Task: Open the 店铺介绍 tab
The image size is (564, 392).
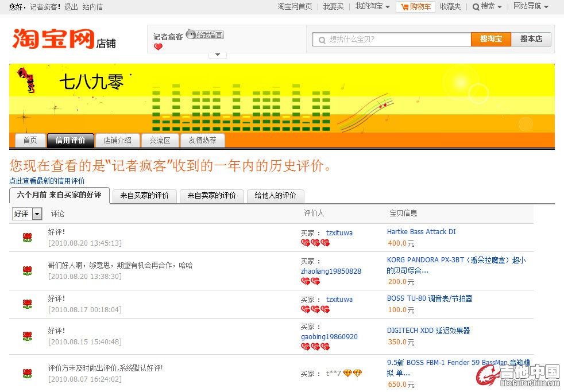Action: [118, 141]
